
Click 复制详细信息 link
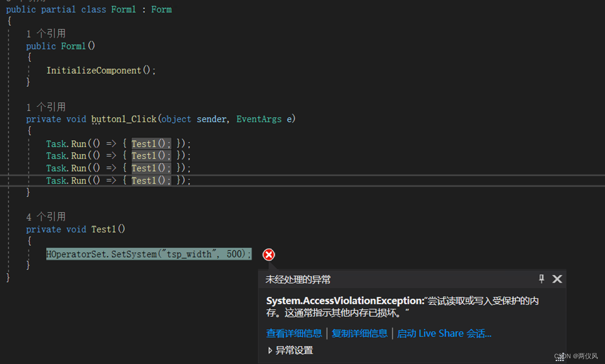[x=359, y=333]
